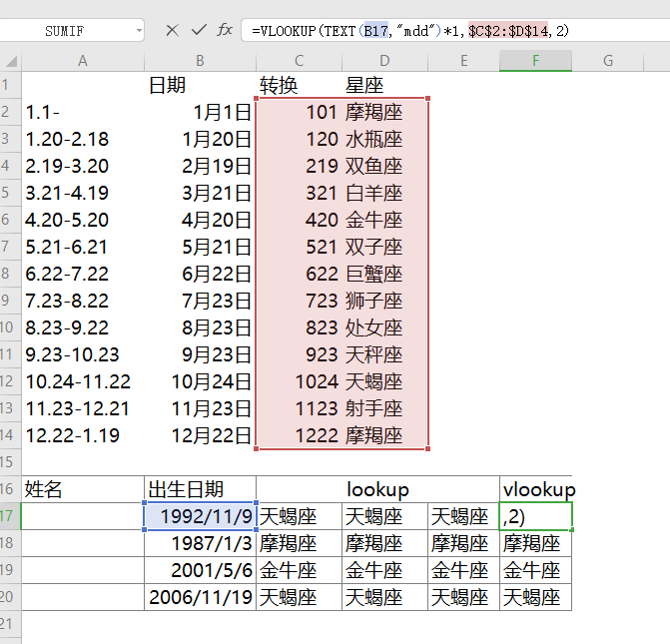The image size is (670, 644).
Task: Click cell containing 处女座
Action: pos(384,327)
